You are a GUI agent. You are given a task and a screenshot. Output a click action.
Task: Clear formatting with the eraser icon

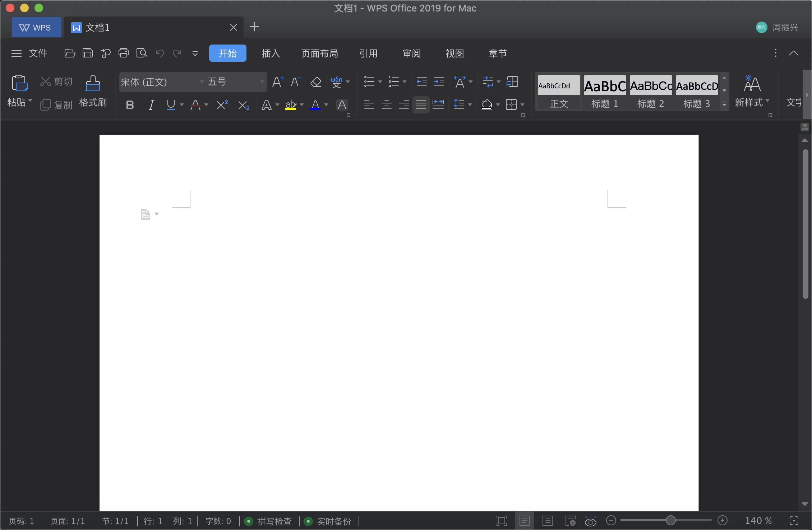click(316, 82)
